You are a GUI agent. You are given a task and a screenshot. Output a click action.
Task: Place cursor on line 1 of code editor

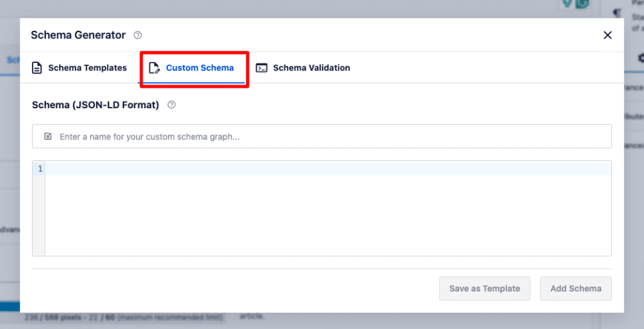pos(327,169)
